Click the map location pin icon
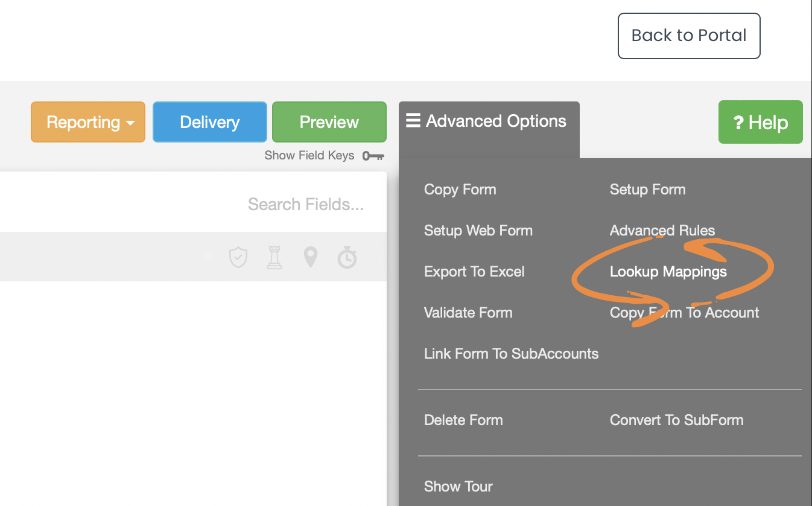 coord(311,258)
